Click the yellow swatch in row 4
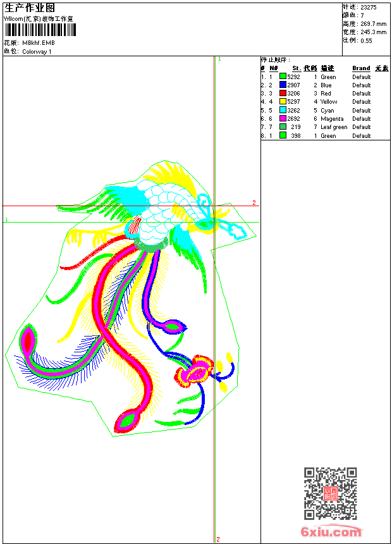Screen dimensions: 392x544 pyautogui.click(x=283, y=101)
